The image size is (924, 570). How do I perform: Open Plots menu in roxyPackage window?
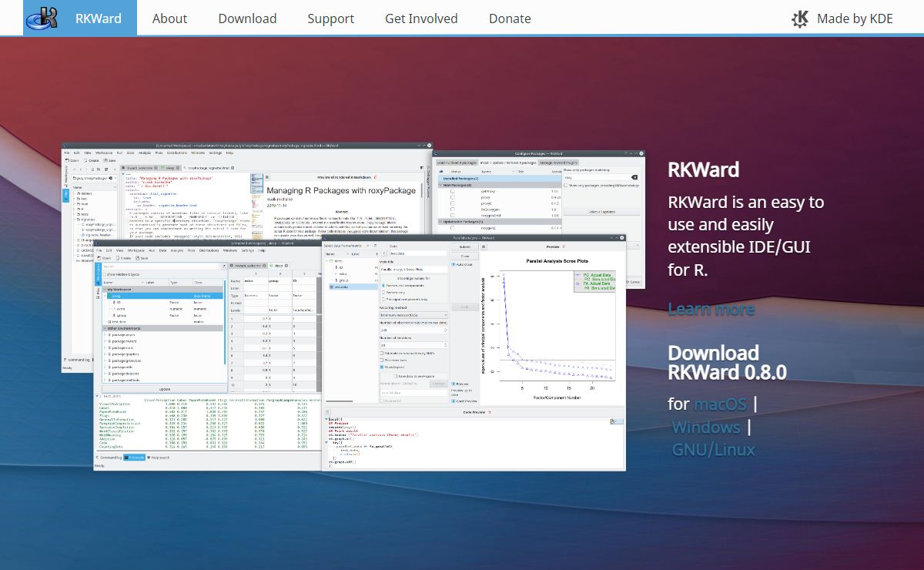click(x=159, y=153)
